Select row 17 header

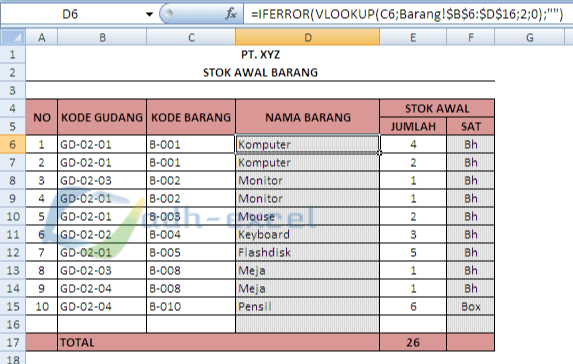(x=13, y=342)
